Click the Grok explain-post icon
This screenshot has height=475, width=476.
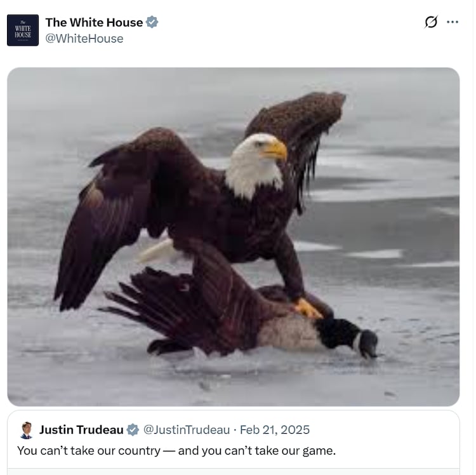tap(431, 22)
